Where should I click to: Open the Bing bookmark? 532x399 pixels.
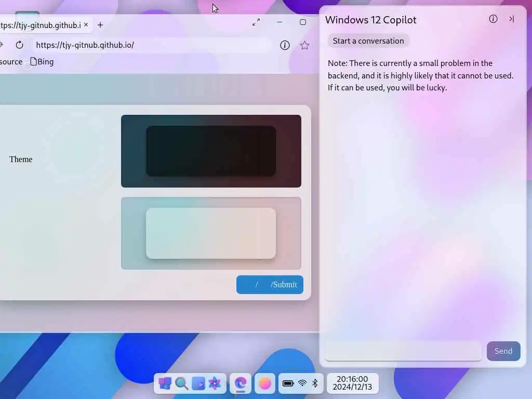pyautogui.click(x=42, y=62)
